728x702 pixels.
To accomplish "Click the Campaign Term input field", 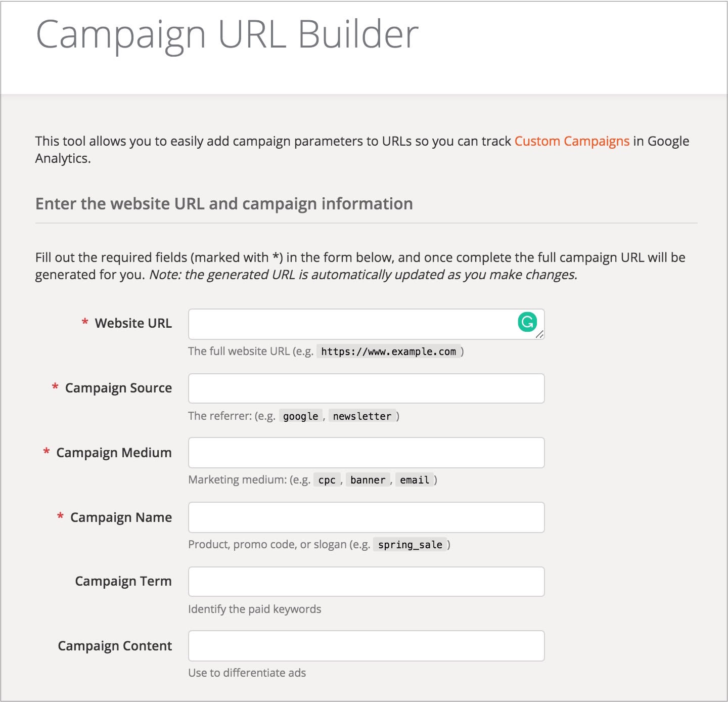I will point(366,582).
